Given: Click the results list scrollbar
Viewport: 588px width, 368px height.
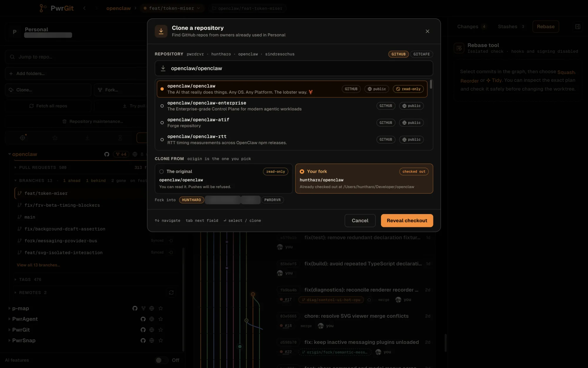Looking at the screenshot, I should point(431,84).
